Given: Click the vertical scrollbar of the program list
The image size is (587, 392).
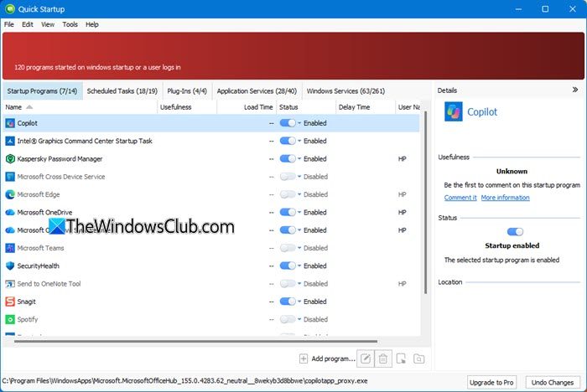Looking at the screenshot, I should pyautogui.click(x=425, y=203).
